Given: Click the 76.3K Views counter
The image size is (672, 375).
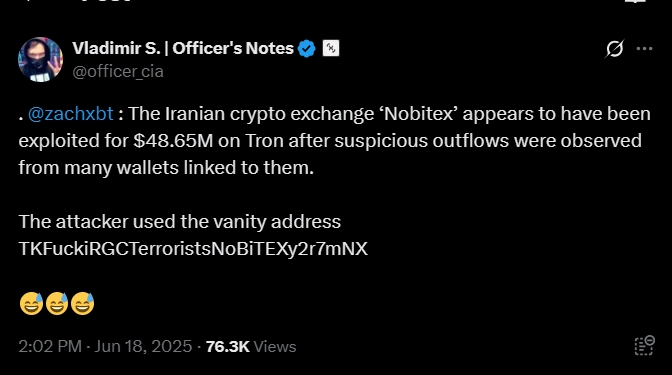Looking at the screenshot, I should 251,346.
